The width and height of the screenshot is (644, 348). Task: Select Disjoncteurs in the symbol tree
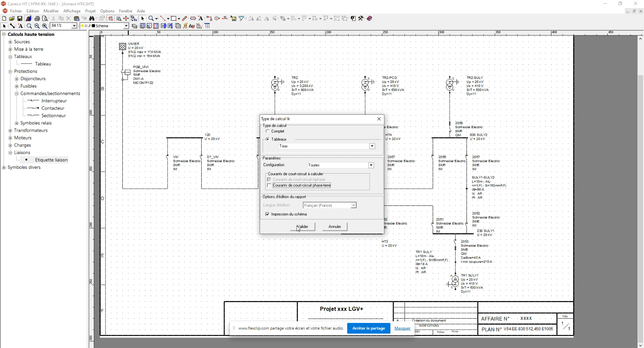(33, 79)
